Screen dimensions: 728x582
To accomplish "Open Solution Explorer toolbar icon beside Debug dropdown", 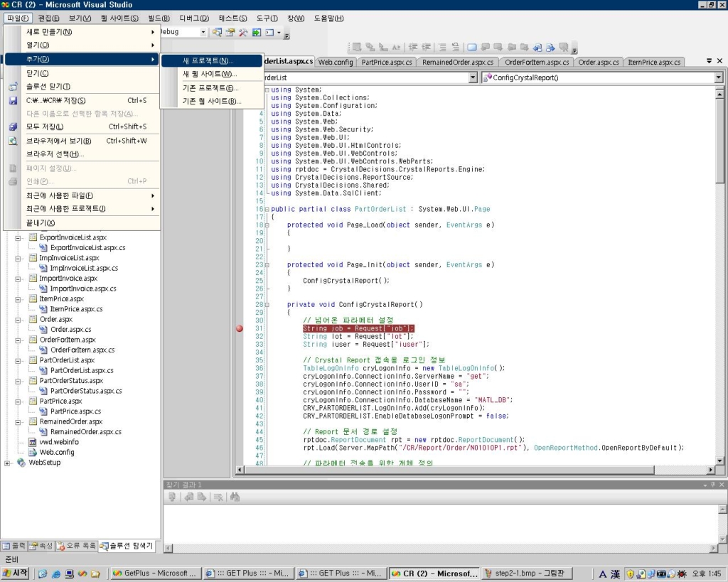I will coord(217,33).
